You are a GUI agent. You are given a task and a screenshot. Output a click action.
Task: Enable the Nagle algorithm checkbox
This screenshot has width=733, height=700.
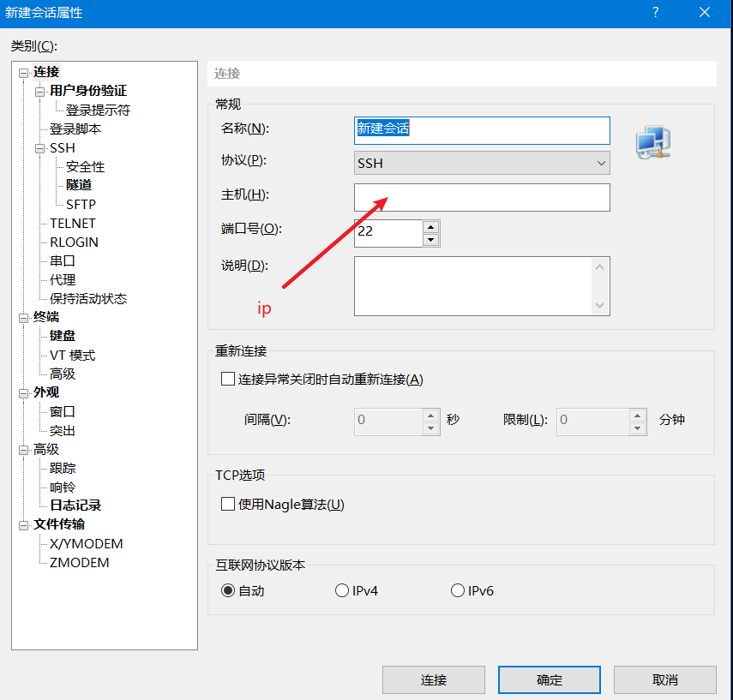click(228, 504)
